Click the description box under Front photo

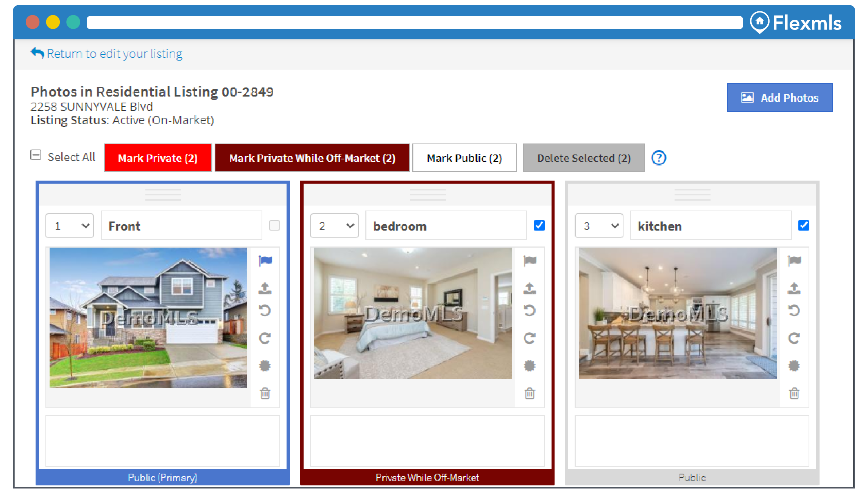(x=163, y=441)
